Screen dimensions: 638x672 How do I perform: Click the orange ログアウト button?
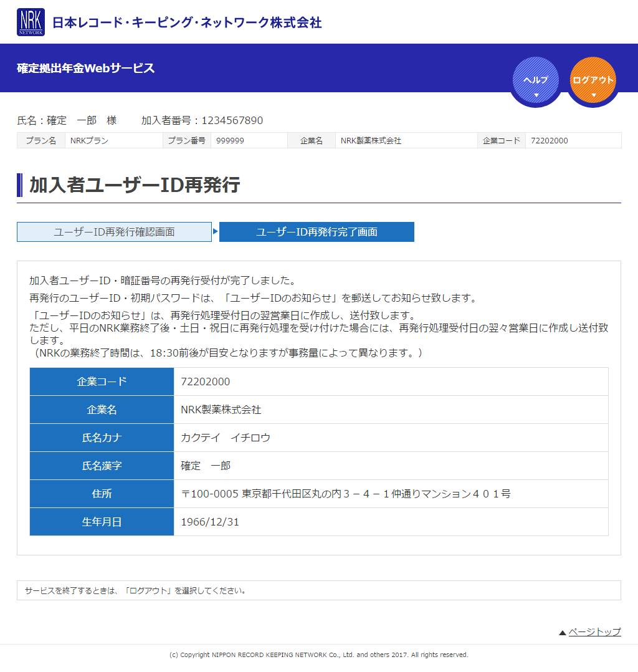[x=593, y=80]
